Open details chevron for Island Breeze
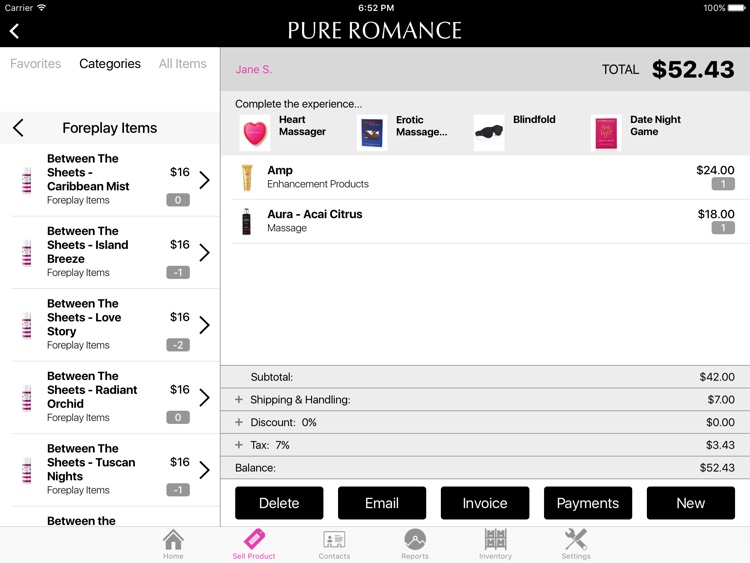 tap(205, 253)
